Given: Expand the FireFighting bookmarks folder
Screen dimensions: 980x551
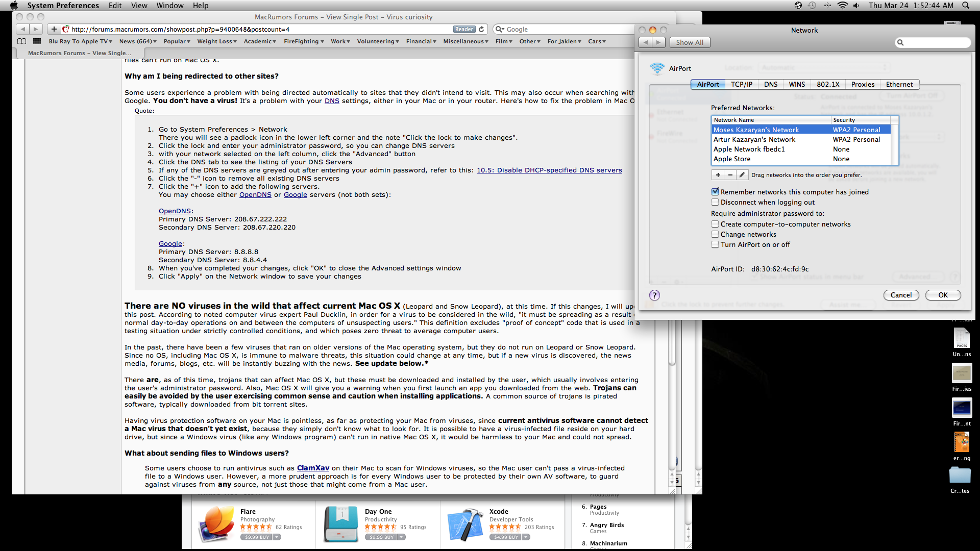Looking at the screenshot, I should (304, 41).
